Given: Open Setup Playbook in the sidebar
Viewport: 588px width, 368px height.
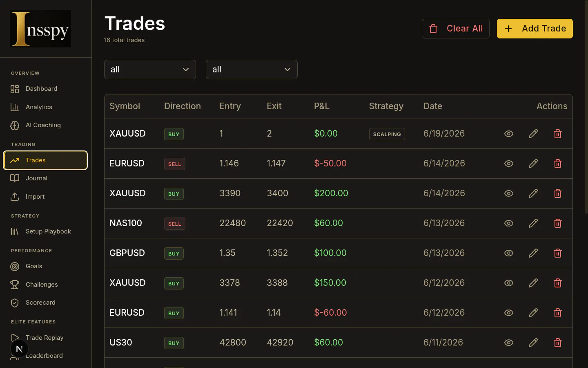Looking at the screenshot, I should (x=45, y=231).
